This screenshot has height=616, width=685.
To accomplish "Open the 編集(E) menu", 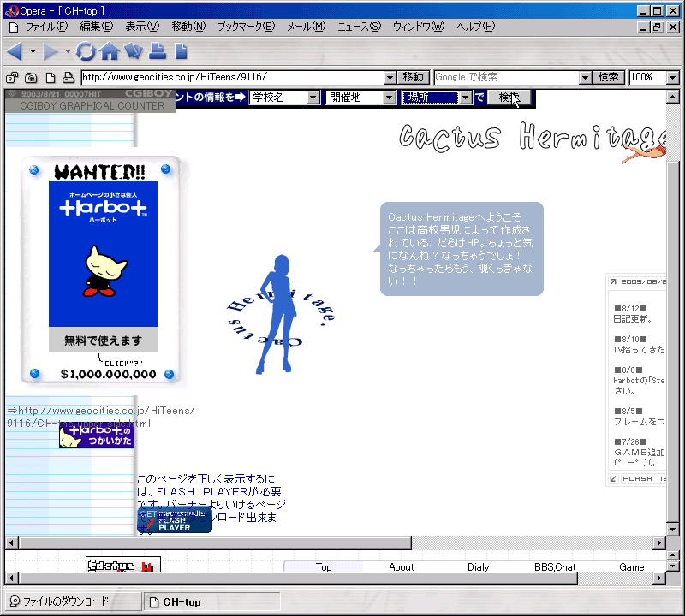I will click(x=97, y=27).
